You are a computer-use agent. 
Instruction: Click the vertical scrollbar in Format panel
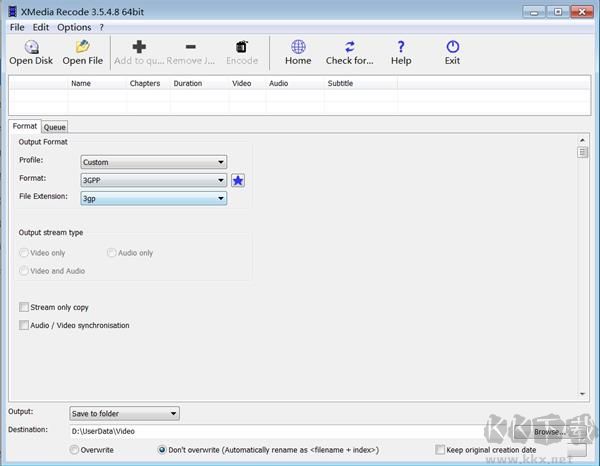583,270
